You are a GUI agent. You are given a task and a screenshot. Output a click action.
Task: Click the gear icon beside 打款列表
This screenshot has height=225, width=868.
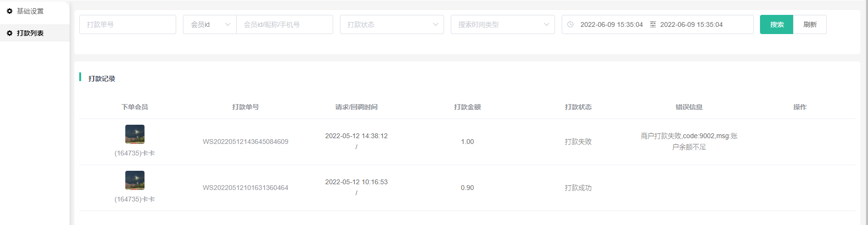pos(10,33)
